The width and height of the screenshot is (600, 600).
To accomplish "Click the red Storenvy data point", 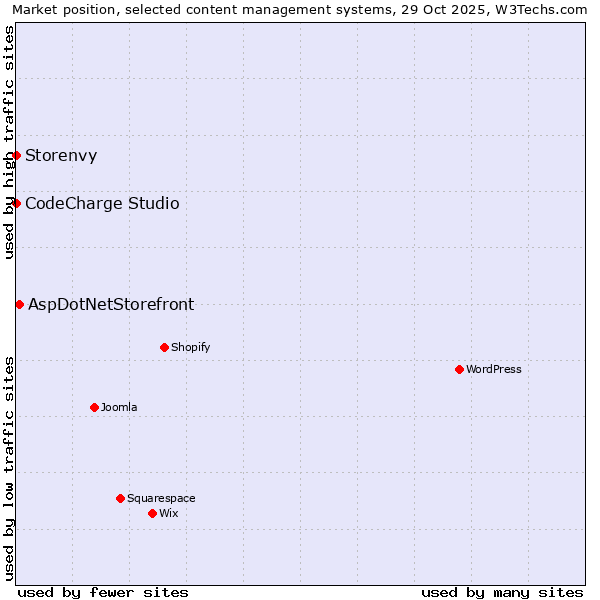I will coord(16,155).
